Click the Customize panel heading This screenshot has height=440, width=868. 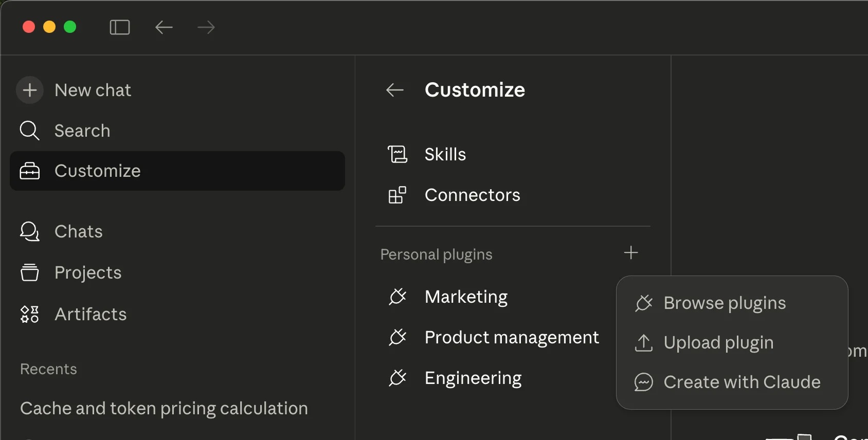point(475,90)
